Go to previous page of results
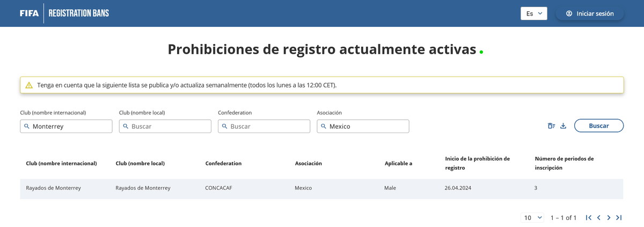This screenshot has height=227, width=644. coord(598,217)
